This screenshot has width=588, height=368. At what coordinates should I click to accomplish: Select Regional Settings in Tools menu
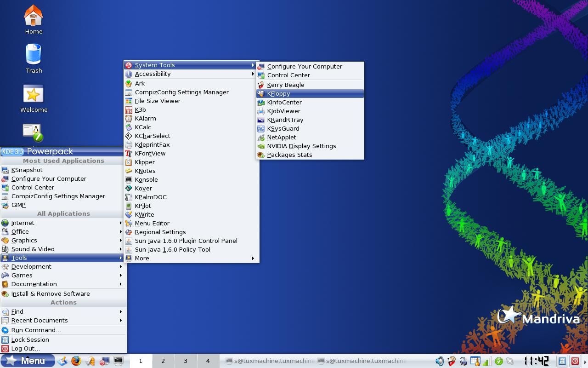point(192,232)
